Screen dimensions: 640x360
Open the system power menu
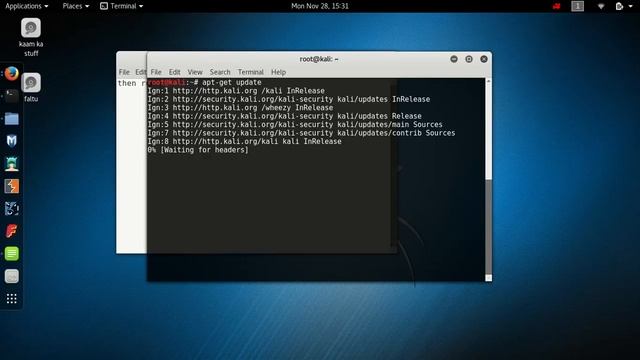[x=624, y=6]
